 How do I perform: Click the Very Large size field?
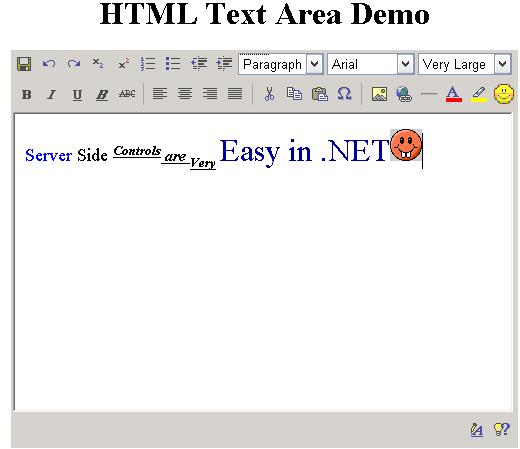click(x=456, y=64)
